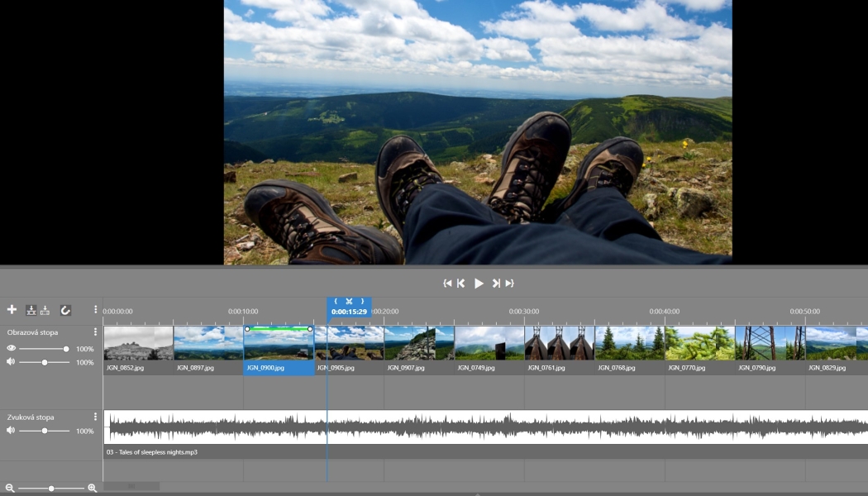The image size is (868, 496).
Task: Zoom out the timeline with the minus magnifier
Action: 9,489
